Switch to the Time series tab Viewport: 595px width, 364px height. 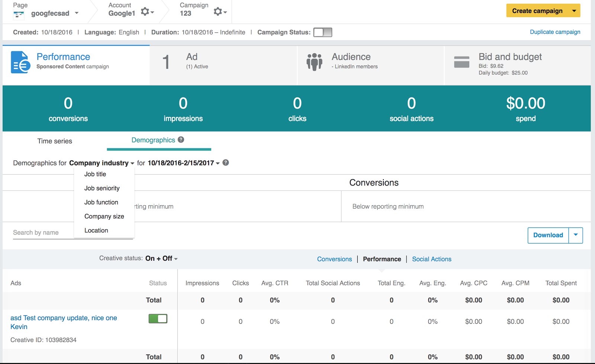[x=55, y=141]
